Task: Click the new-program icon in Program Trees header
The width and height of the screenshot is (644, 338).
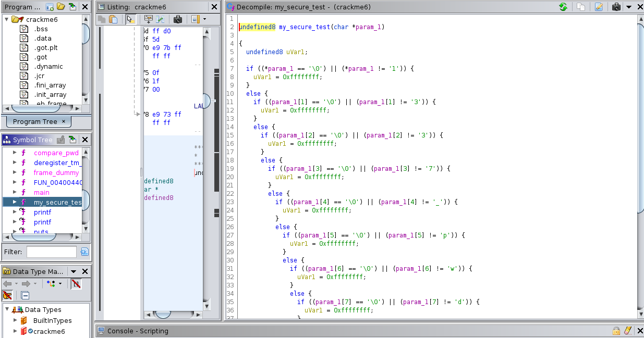Action: click(x=50, y=7)
